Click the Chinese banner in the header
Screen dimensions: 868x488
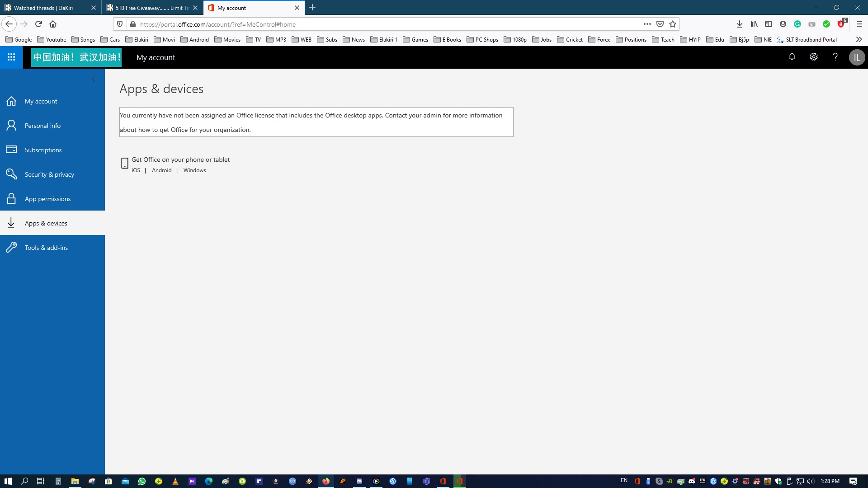(x=76, y=57)
